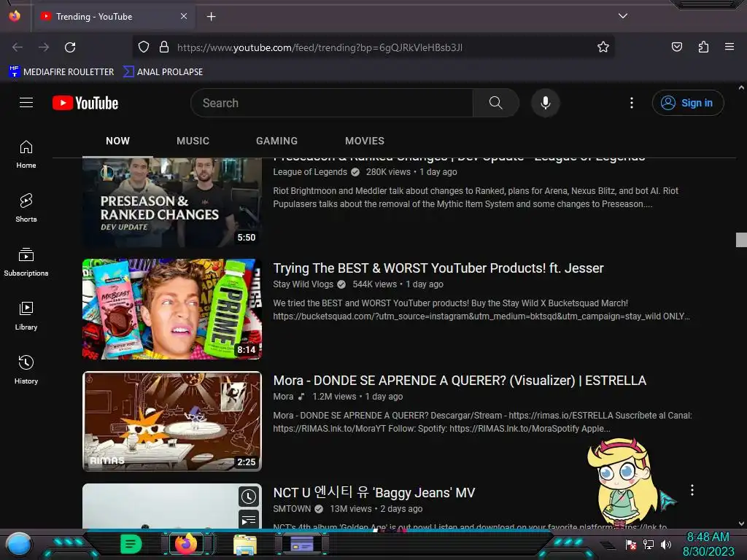
Task: Add NCT U video to Watch later
Action: pos(249,497)
